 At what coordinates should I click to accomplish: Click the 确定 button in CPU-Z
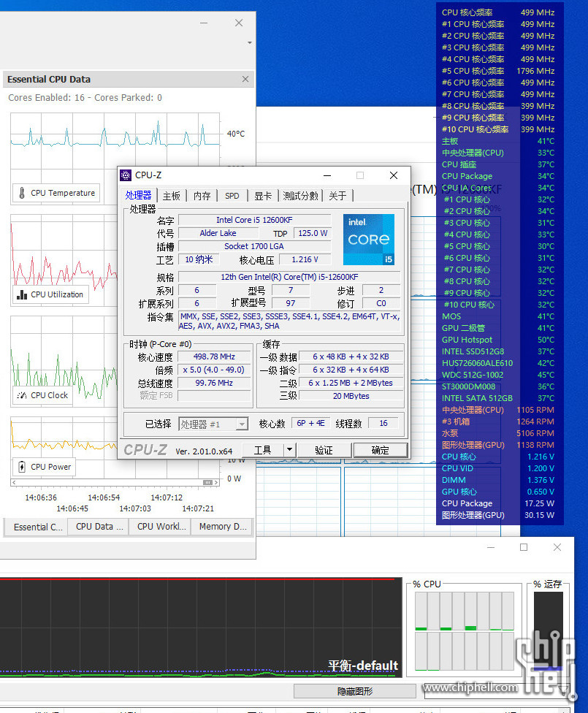[380, 450]
